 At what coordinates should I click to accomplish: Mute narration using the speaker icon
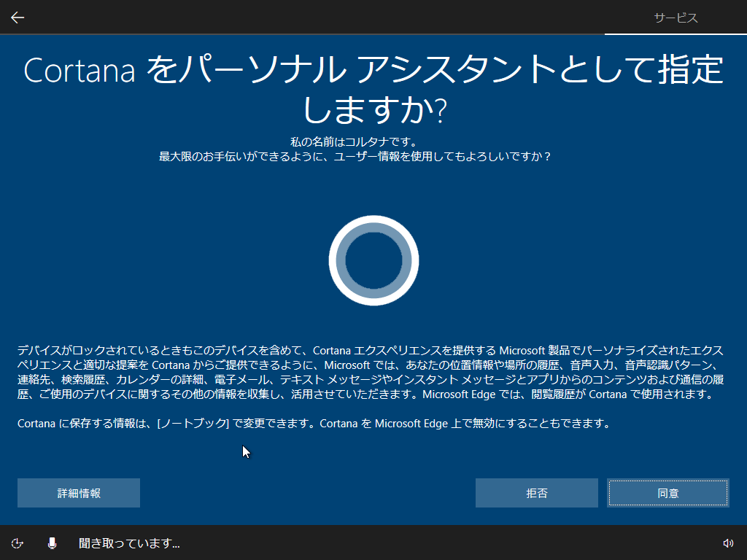[x=729, y=542]
